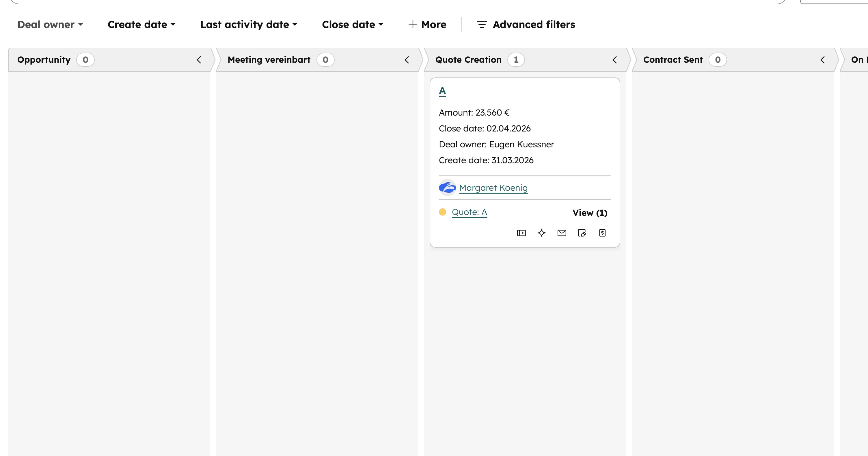The image size is (868, 456).
Task: Collapse the Contract Sent column
Action: (x=822, y=60)
